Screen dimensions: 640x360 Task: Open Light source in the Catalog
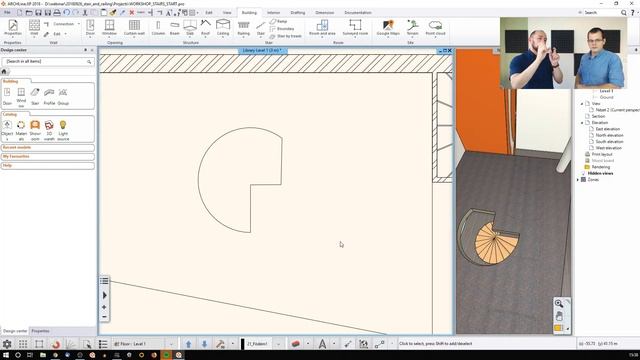click(63, 130)
